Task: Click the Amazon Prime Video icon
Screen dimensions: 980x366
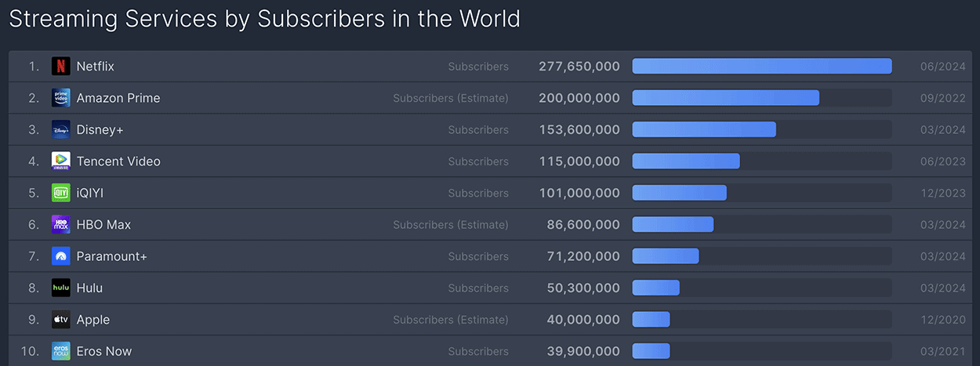Action: tap(61, 98)
